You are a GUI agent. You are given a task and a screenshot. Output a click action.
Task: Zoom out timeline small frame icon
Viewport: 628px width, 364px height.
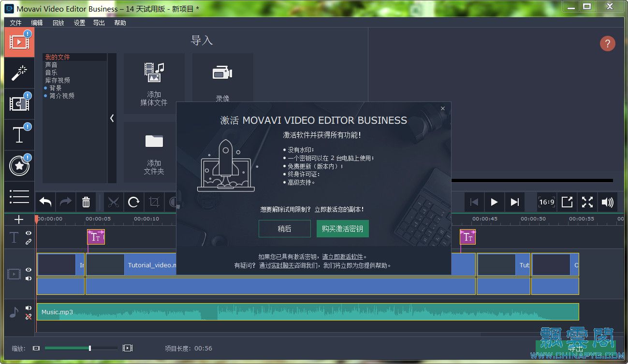(36, 348)
